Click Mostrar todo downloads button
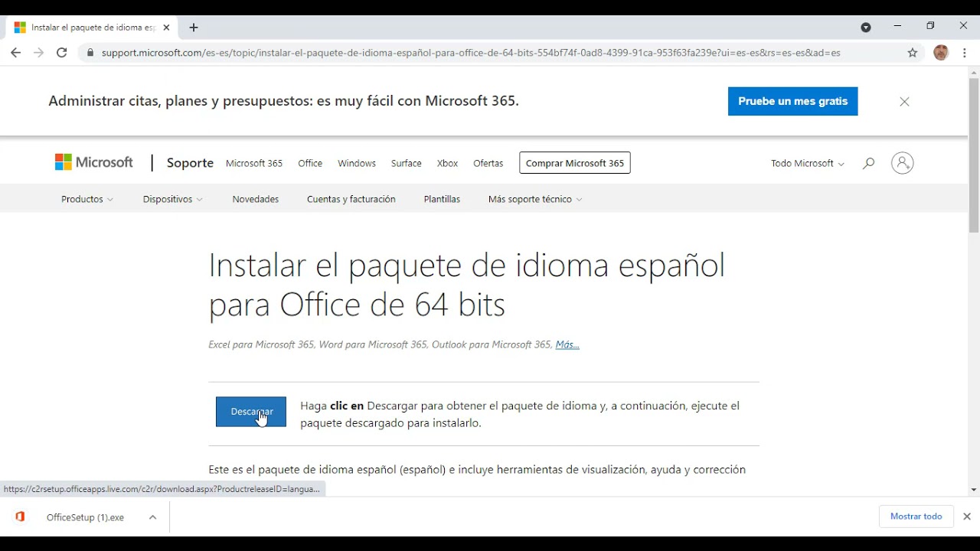Viewport: 980px width, 551px height. (x=916, y=517)
